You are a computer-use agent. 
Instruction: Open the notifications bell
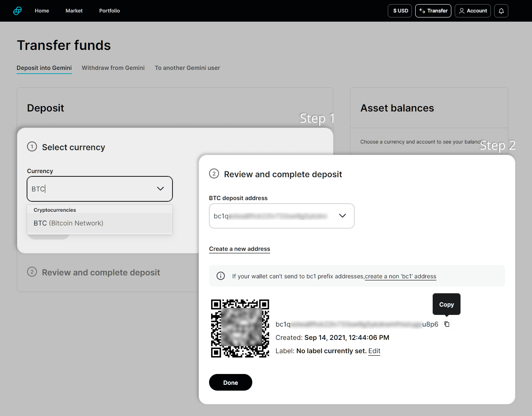coord(501,11)
